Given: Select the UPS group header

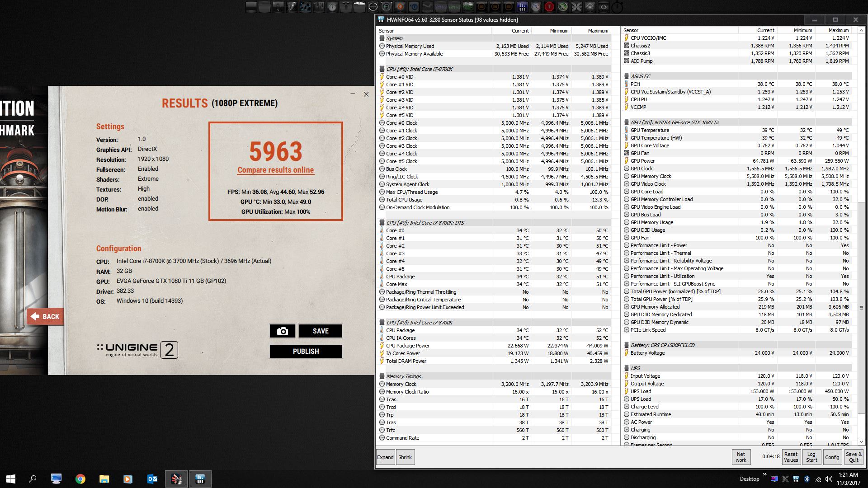Looking at the screenshot, I should point(738,368).
